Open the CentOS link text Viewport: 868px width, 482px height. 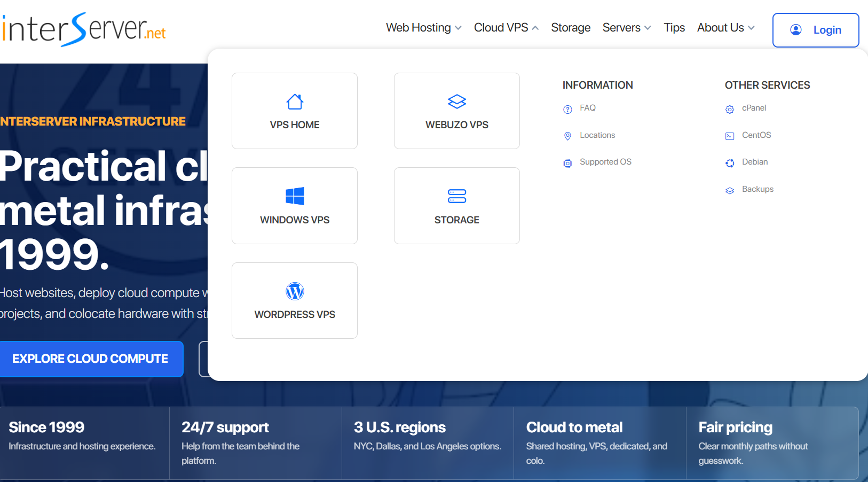coord(756,135)
